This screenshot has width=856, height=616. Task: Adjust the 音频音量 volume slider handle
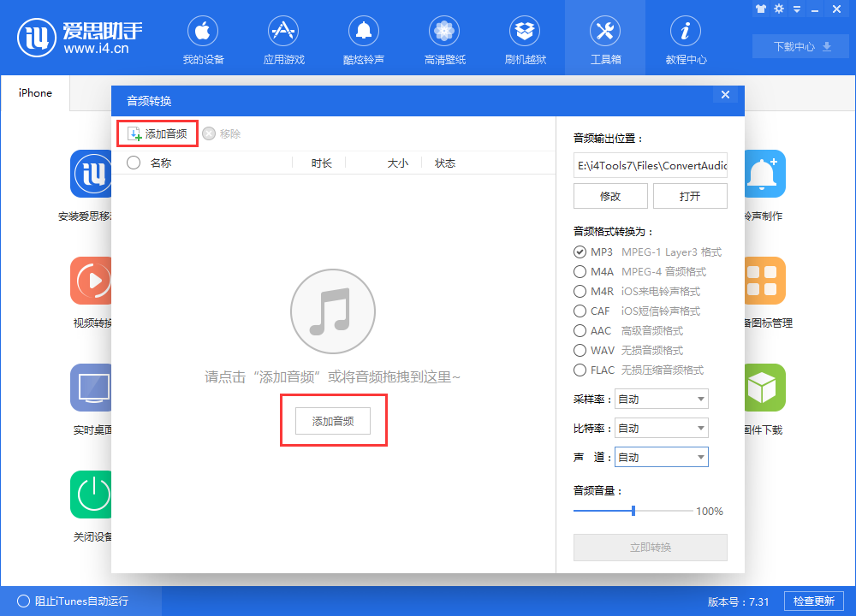pyautogui.click(x=633, y=511)
